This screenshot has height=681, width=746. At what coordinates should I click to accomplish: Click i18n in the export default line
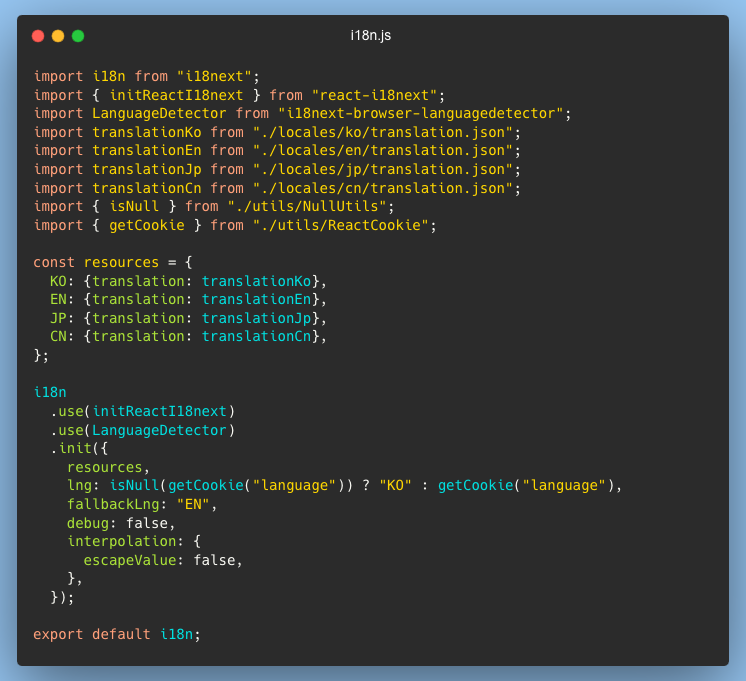pyautogui.click(x=177, y=635)
